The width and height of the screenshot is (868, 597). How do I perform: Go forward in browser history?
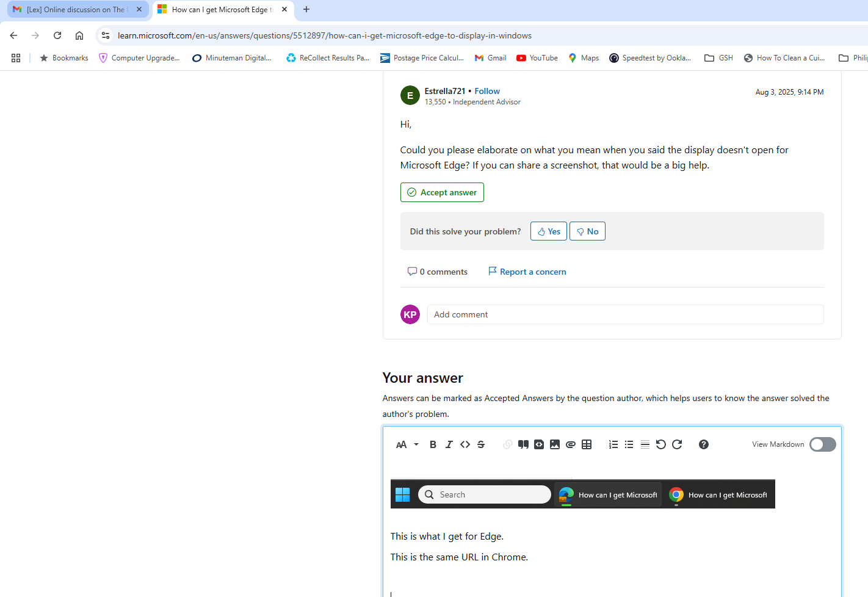point(35,35)
